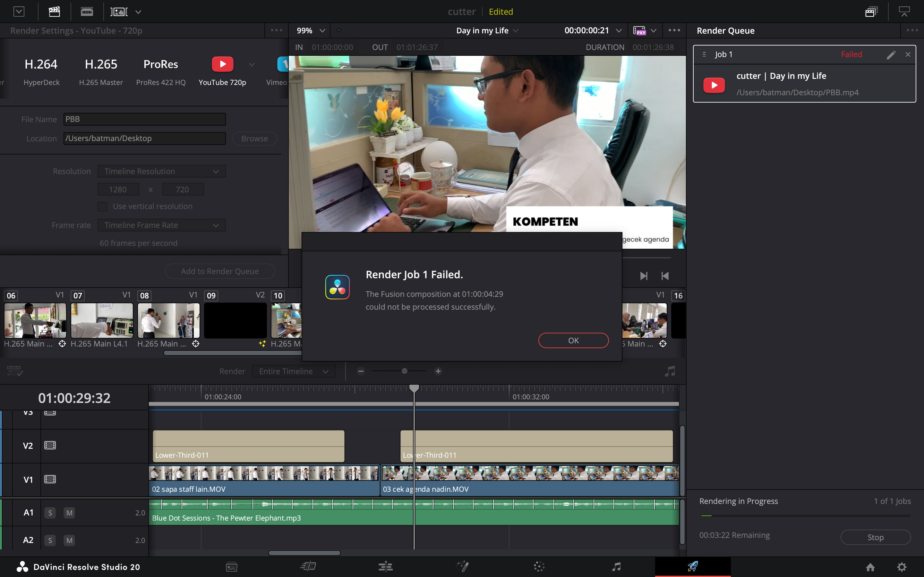Open the viewer zoom 99% dropdown
The image size is (924, 577).
(311, 30)
